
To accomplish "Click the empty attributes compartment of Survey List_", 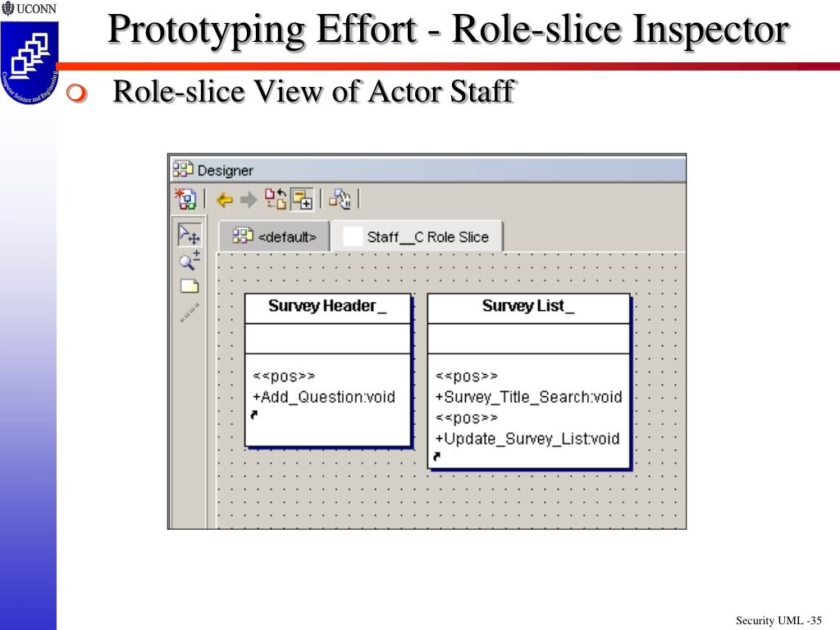I will 528,339.
